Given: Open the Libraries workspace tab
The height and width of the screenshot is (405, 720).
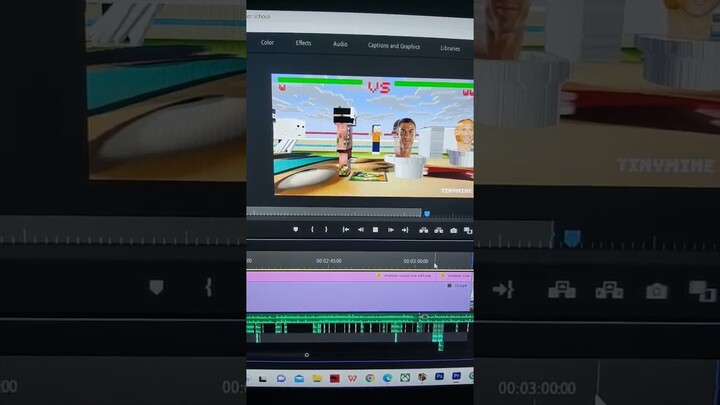Looking at the screenshot, I should point(450,48).
